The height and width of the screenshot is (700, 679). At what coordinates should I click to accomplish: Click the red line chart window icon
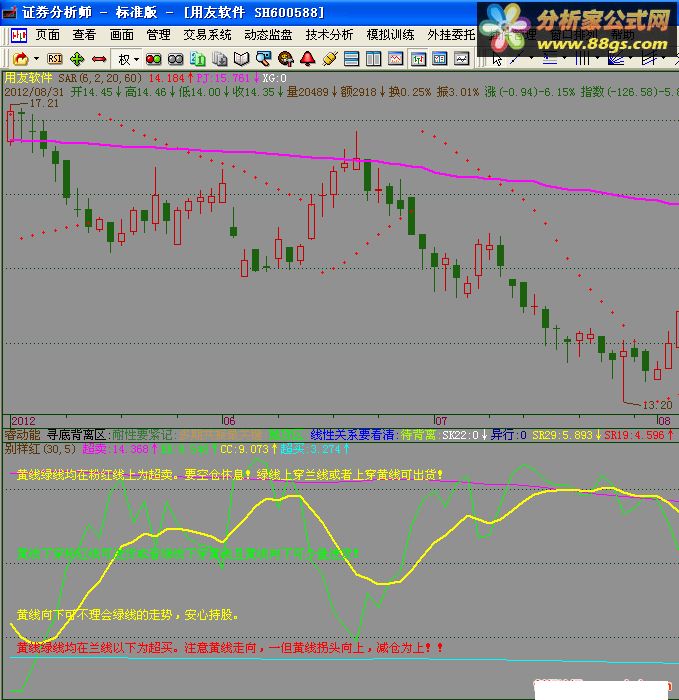396,59
